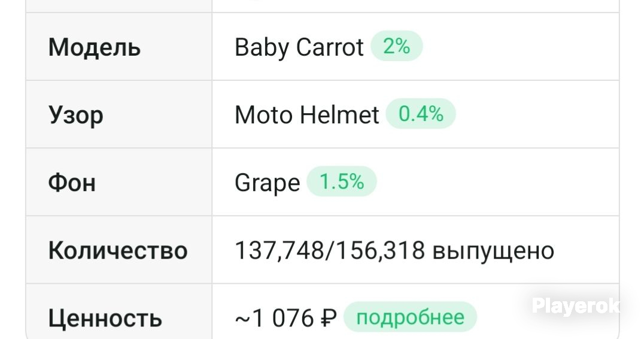This screenshot has height=339, width=644.
Task: Click the Ценность row label
Action: (x=105, y=319)
